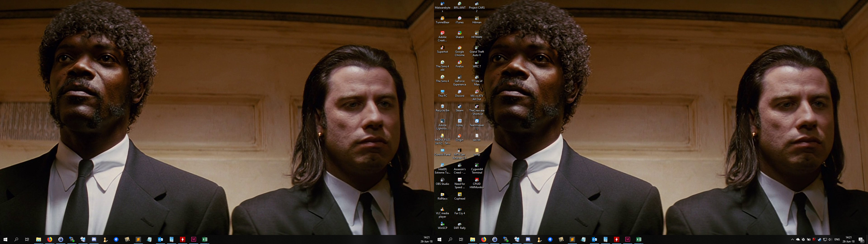The width and height of the screenshot is (868, 244).
Task: Select the Superhot game icon
Action: (442, 49)
